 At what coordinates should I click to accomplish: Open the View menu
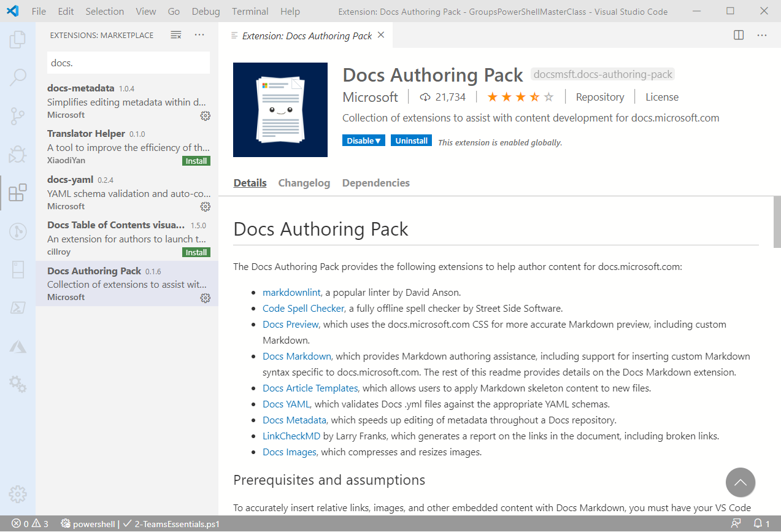146,11
